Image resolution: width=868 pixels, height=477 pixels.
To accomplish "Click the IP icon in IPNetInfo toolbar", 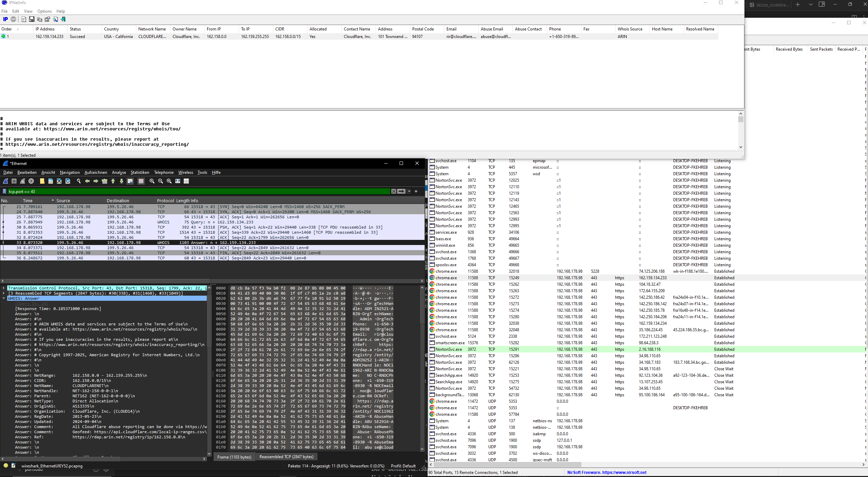I will pyautogui.click(x=5, y=19).
